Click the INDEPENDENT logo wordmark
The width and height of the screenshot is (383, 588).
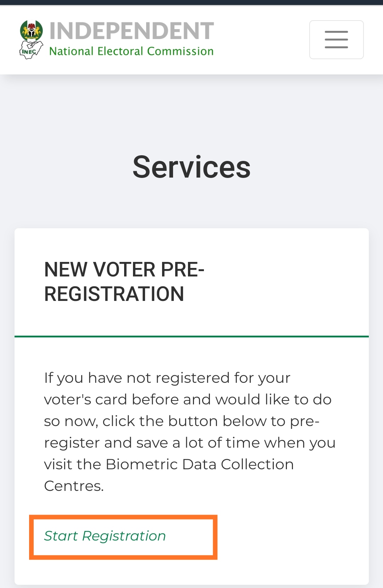(x=132, y=30)
